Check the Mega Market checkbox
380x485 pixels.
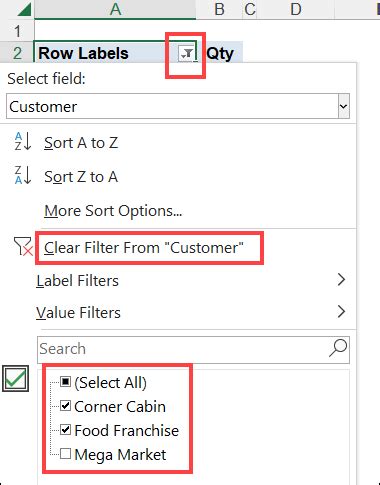(x=65, y=454)
